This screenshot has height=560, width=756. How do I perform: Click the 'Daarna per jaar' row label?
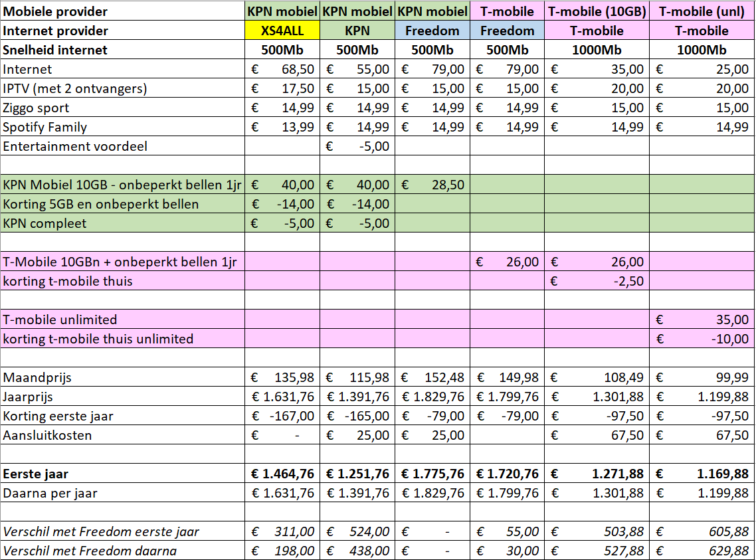point(122,493)
